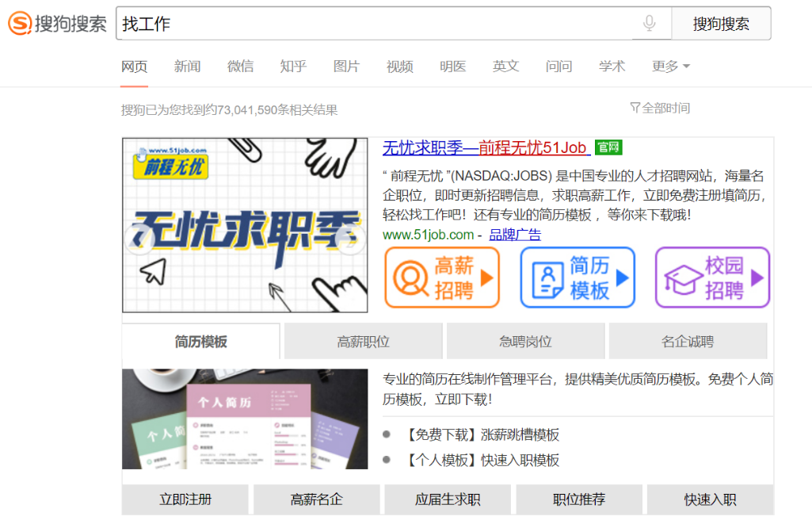The width and height of the screenshot is (812, 524).
Task: Switch to the 学术 tab
Action: [x=612, y=67]
